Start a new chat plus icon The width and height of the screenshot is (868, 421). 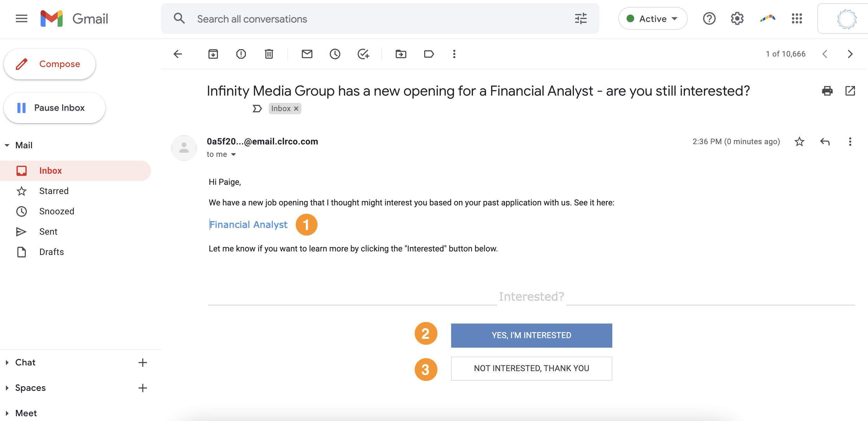click(x=142, y=362)
